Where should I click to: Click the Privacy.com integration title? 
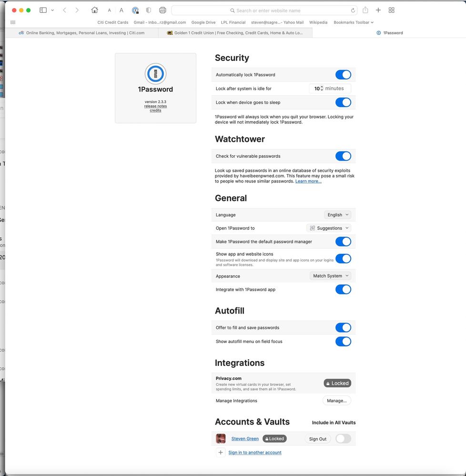[229, 378]
